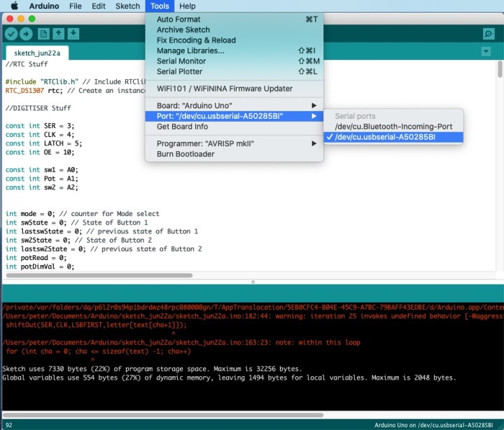504x430 pixels.
Task: Click the New sketch toolbar icon
Action: [x=43, y=34]
